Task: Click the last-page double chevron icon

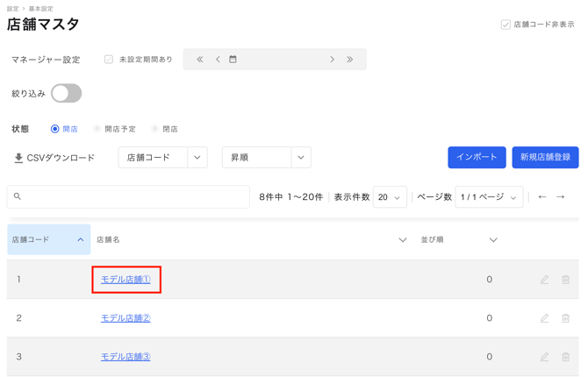Action: tap(349, 60)
